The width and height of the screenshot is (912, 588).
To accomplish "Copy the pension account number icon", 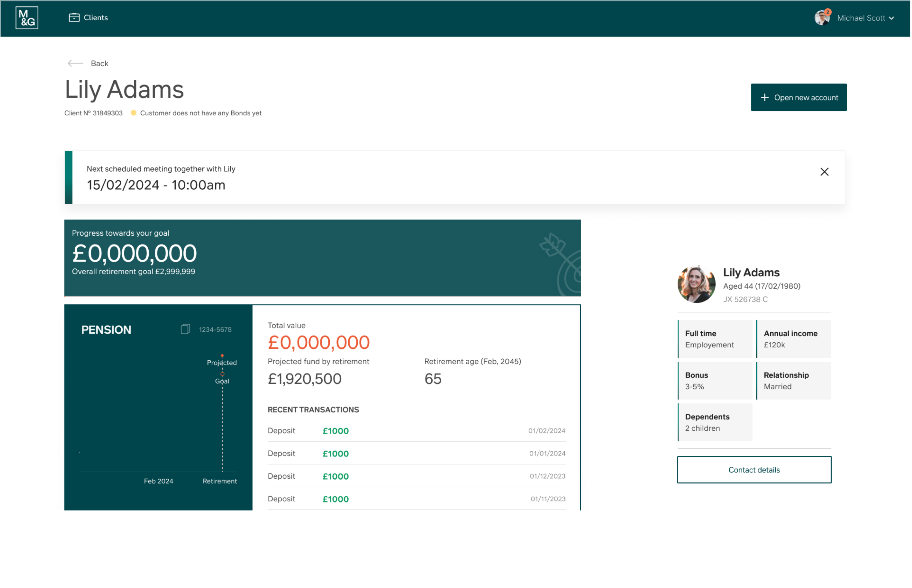I will tap(186, 329).
